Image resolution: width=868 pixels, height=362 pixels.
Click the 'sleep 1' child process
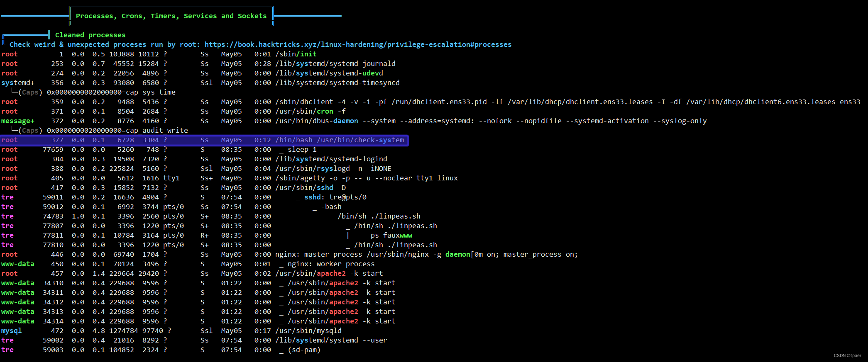[x=302, y=149]
